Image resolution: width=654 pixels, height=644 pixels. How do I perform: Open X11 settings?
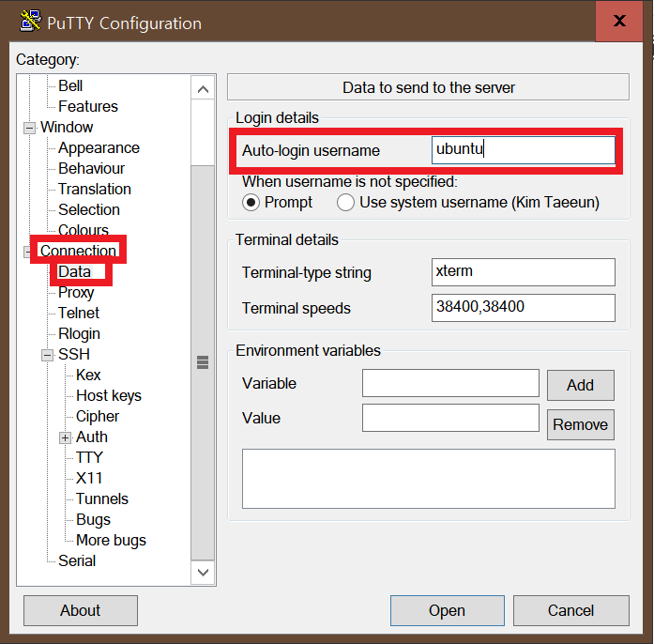point(89,478)
